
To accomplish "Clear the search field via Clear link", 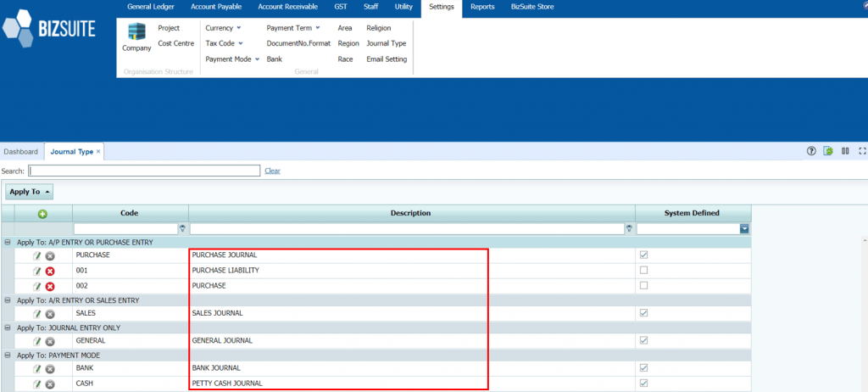I will pos(272,171).
